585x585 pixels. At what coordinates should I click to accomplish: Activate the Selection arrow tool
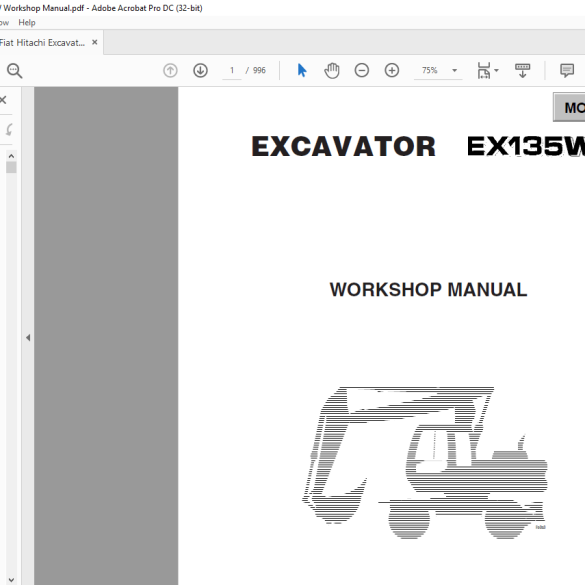pos(302,71)
